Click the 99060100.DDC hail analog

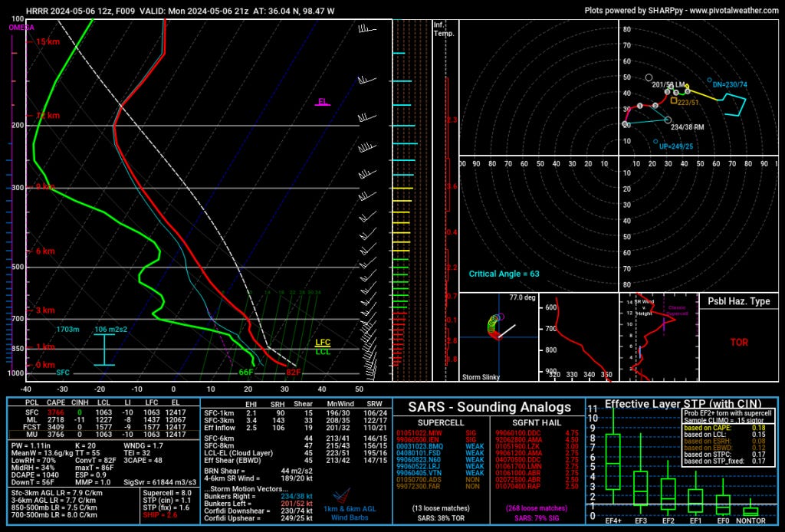[x=518, y=433]
